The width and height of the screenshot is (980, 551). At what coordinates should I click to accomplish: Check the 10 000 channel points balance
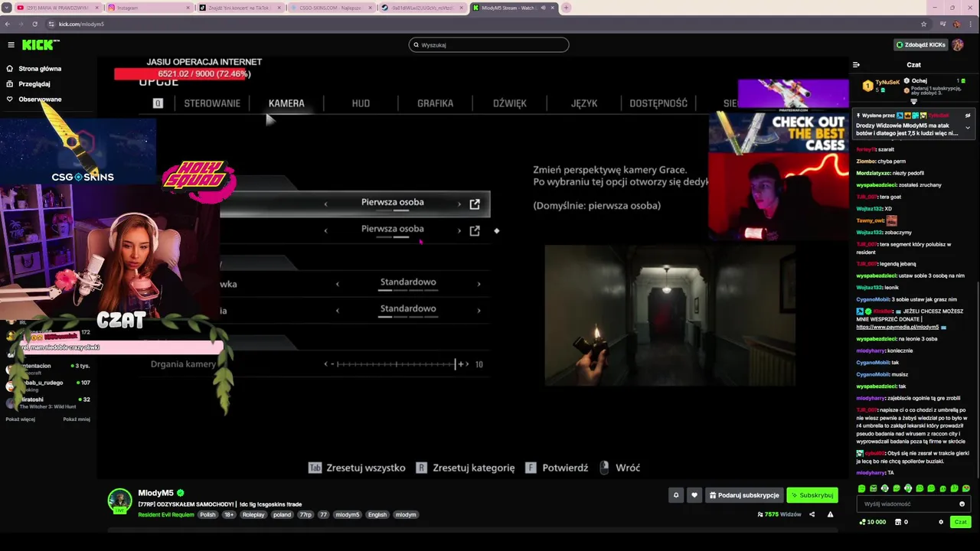tap(873, 522)
